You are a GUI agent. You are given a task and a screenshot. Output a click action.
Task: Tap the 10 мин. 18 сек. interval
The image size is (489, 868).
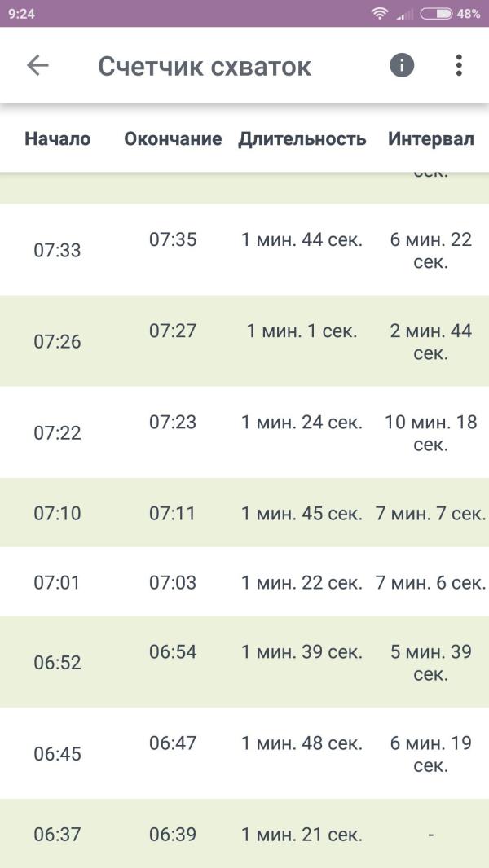click(x=431, y=433)
